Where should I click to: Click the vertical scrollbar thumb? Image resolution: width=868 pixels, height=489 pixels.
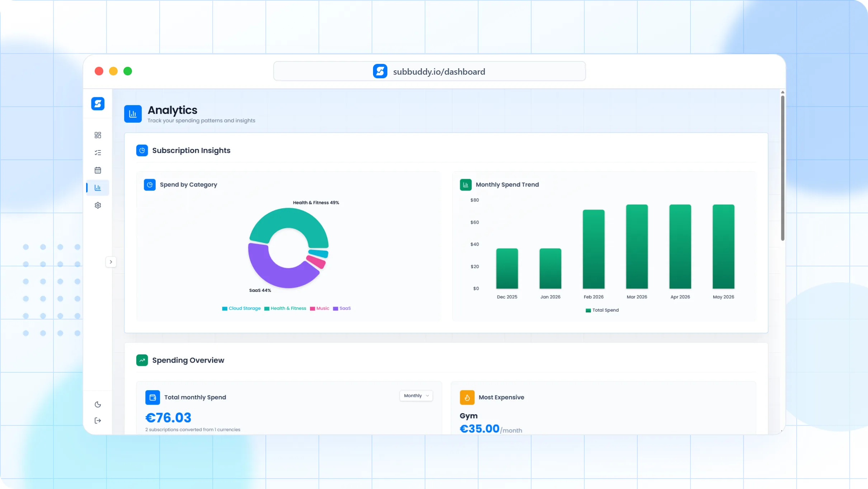click(783, 168)
